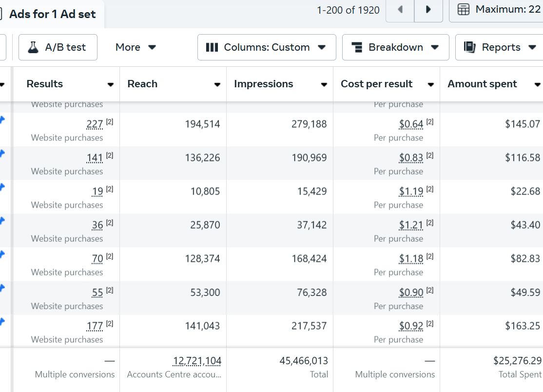Click the funnel icon on the Breakdown button
The image size is (543, 392).
tap(357, 47)
